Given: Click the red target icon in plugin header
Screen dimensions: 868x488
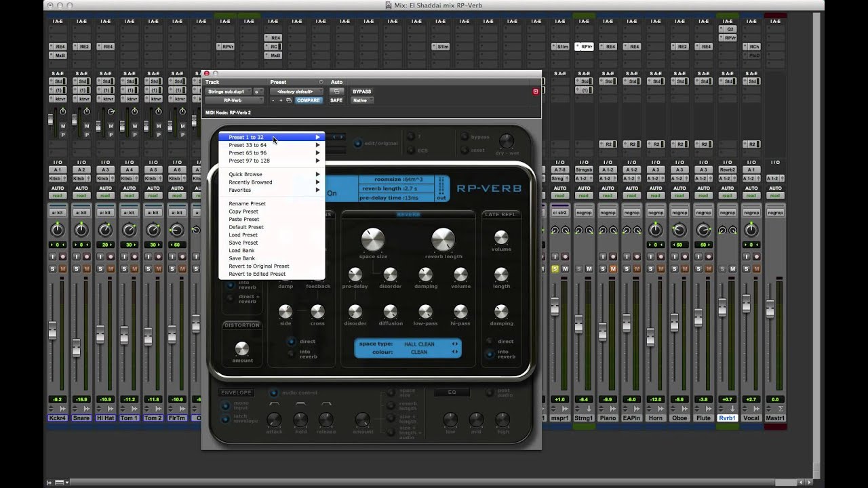Looking at the screenshot, I should [536, 91].
